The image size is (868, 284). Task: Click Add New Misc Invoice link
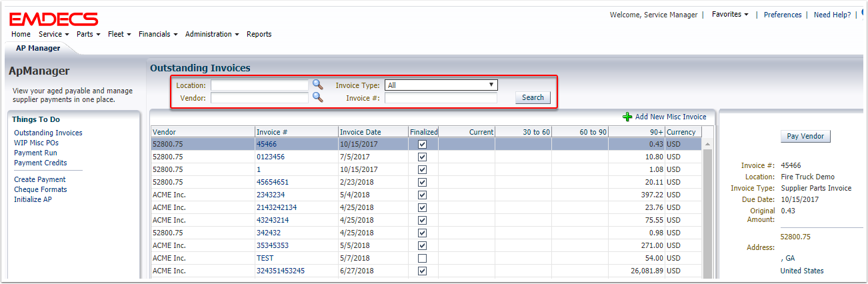pyautogui.click(x=671, y=117)
